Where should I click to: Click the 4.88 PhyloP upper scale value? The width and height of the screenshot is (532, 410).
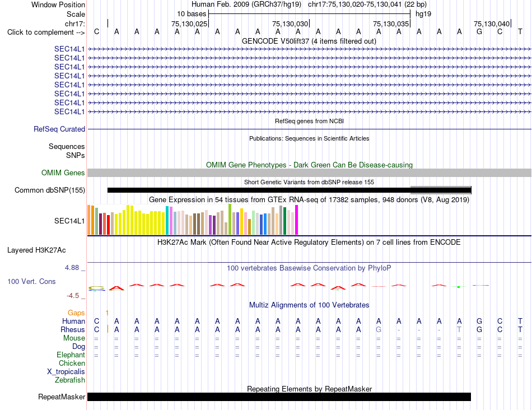pos(72,267)
